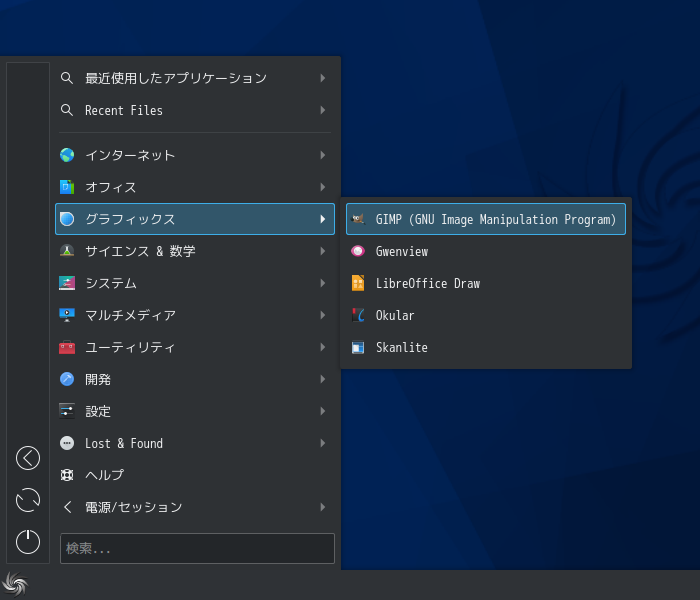Click the circular-arrows restart icon in sidebar
700x600 pixels.
[x=28, y=500]
